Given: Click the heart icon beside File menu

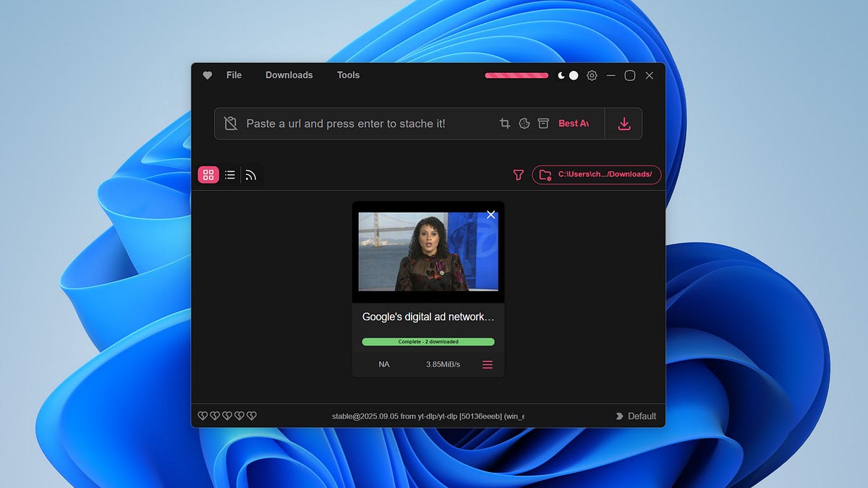Looking at the screenshot, I should click(207, 75).
